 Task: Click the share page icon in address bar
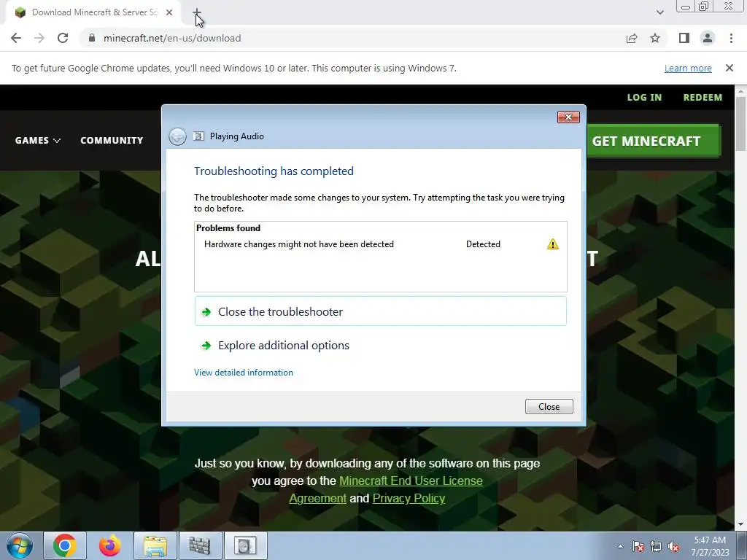tap(632, 38)
